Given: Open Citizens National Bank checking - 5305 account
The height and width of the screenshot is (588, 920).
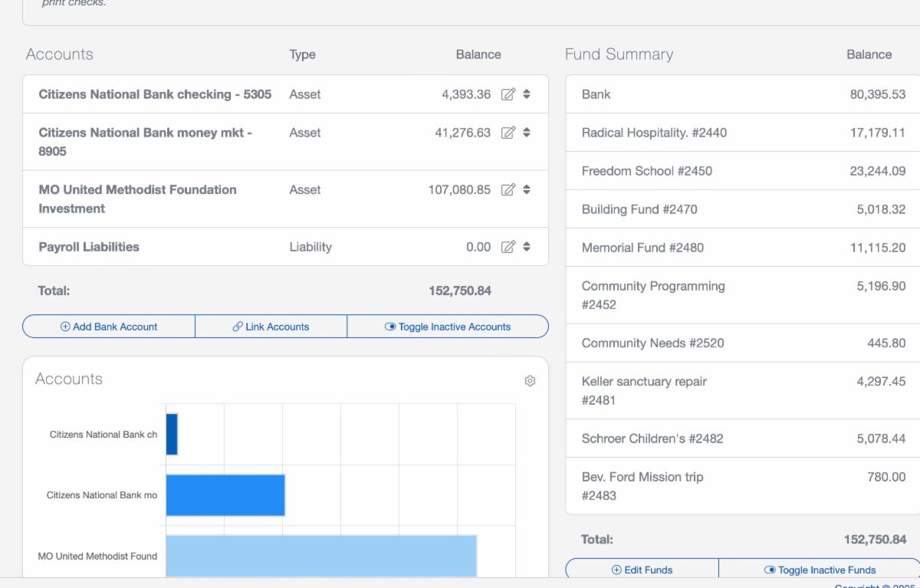Looking at the screenshot, I should tap(155, 94).
